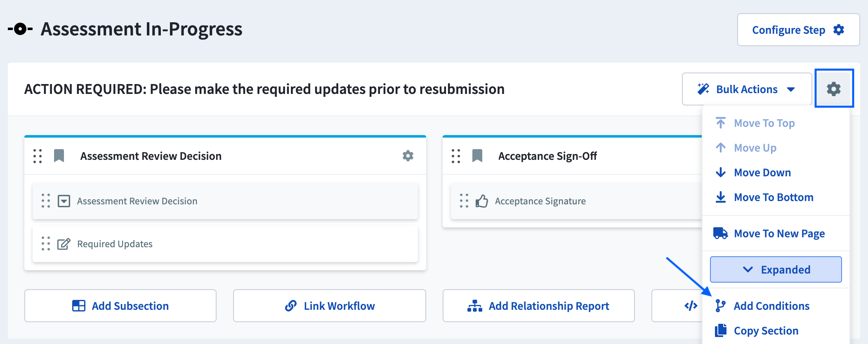868x344 pixels.
Task: Click drag handle of Acceptance Sign-Off subsection
Action: tap(456, 156)
